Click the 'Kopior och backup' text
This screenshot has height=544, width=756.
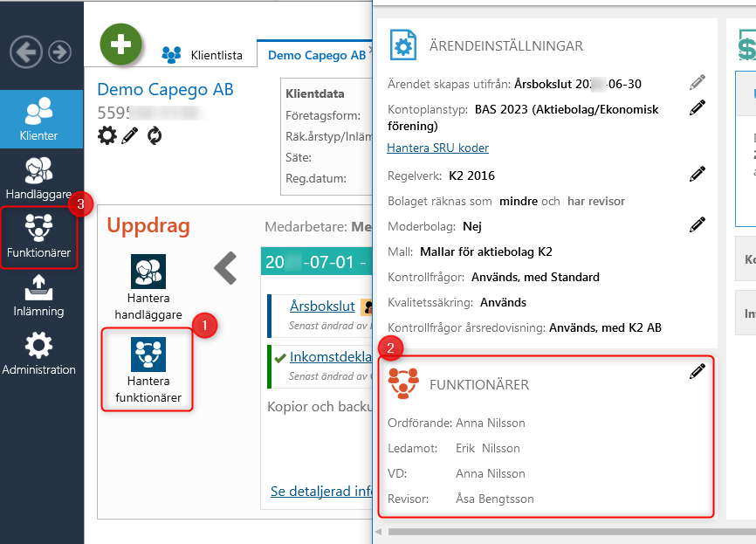320,407
